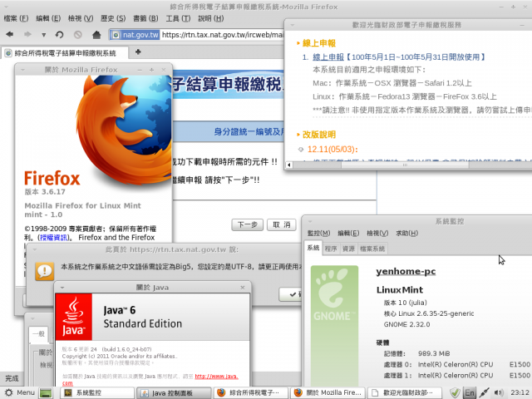532x399 pixels.
Task: Go to the Firefox home page icon
Action: pos(96,35)
